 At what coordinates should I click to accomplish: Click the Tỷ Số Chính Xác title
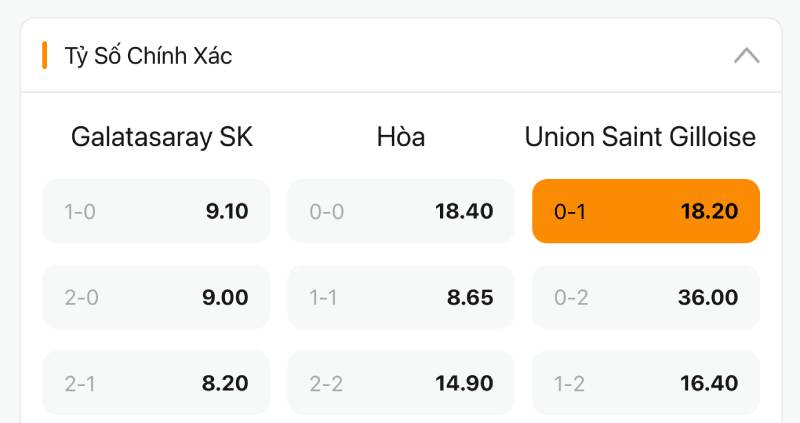point(148,56)
